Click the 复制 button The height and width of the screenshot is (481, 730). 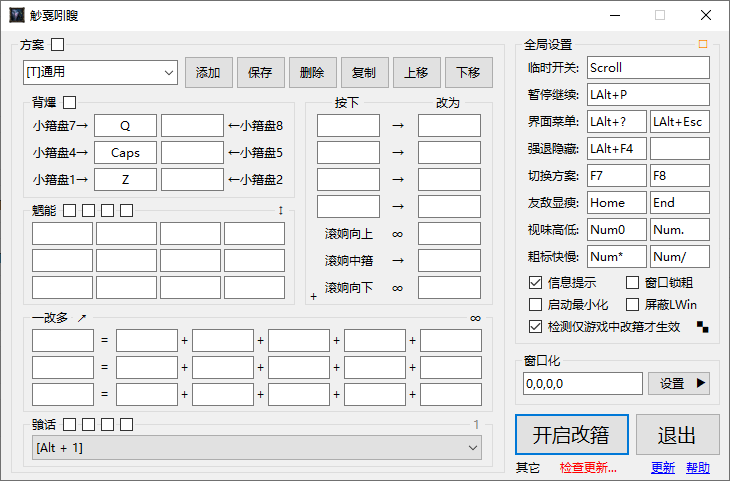pyautogui.click(x=365, y=72)
